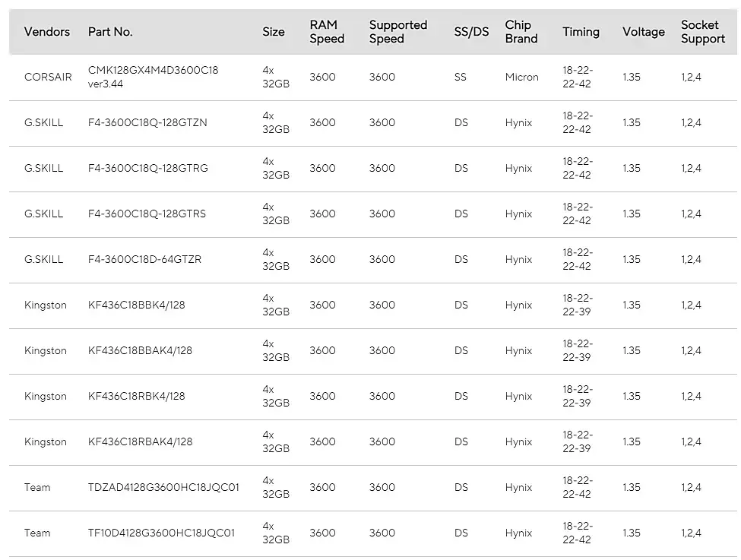Viewport: 741px width, 560px height.
Task: Click the Part No. column header
Action: (x=110, y=32)
